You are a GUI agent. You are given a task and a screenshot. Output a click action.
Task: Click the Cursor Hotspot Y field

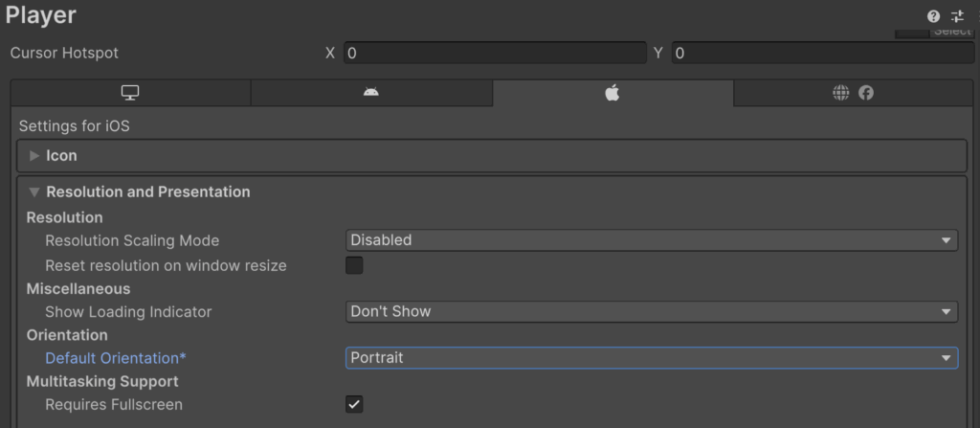822,54
